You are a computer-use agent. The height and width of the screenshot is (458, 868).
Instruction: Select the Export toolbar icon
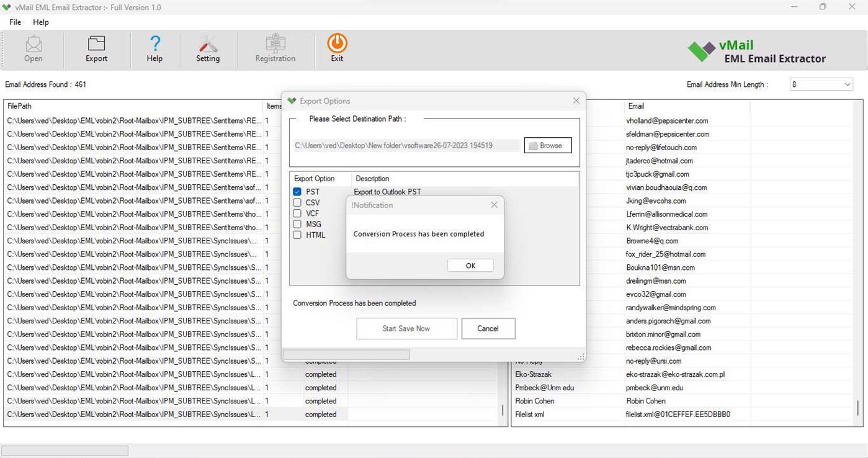96,48
